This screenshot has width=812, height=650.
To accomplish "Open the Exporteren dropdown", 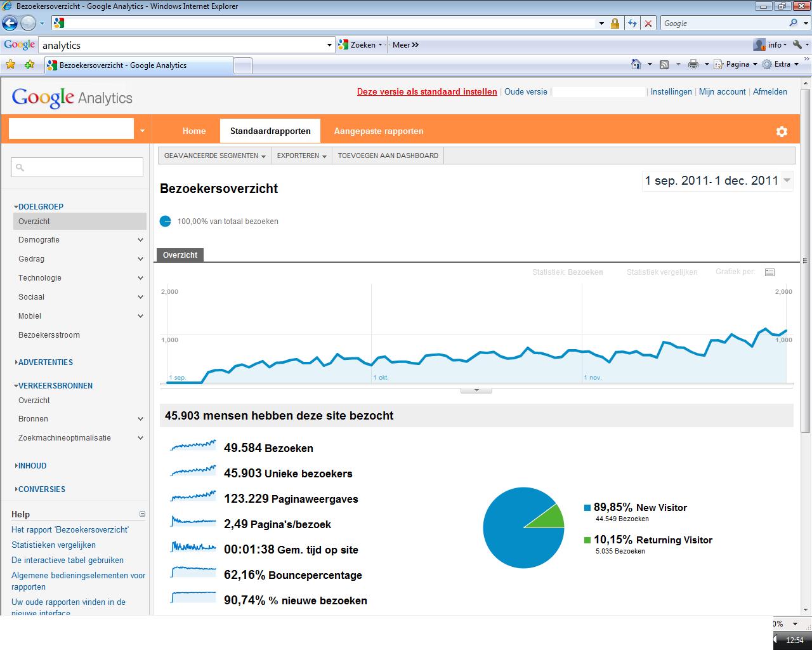I will (302, 156).
